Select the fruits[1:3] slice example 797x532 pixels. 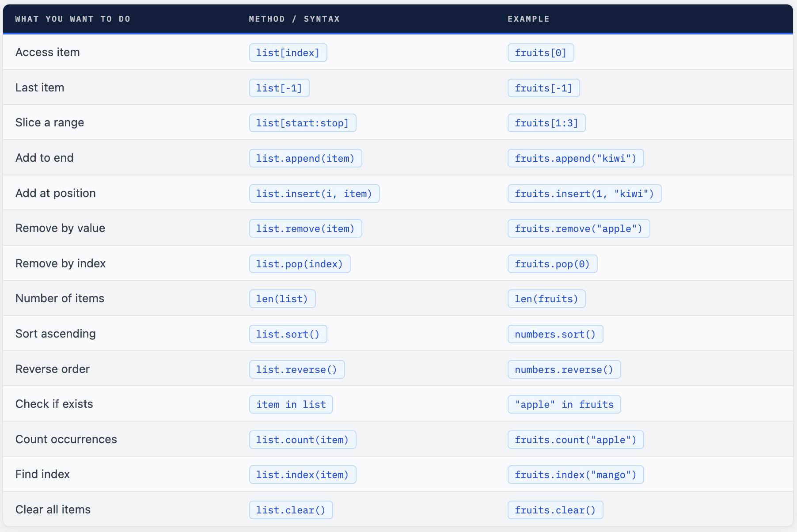pyautogui.click(x=546, y=123)
